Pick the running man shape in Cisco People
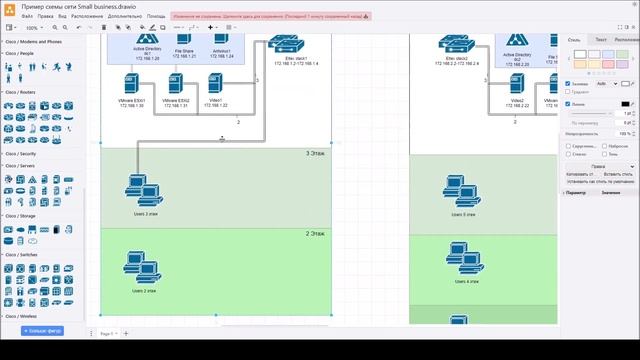 56,67
